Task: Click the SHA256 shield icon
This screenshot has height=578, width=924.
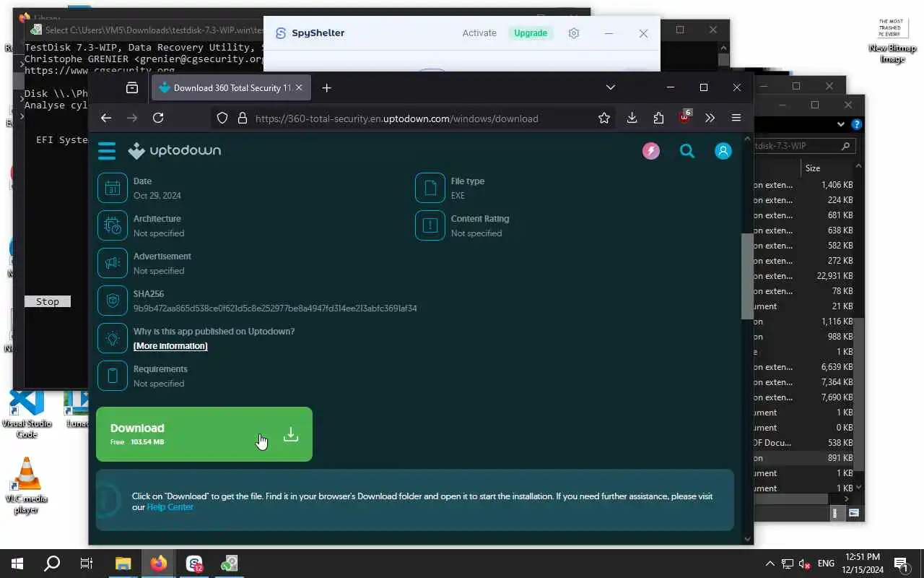Action: click(112, 301)
